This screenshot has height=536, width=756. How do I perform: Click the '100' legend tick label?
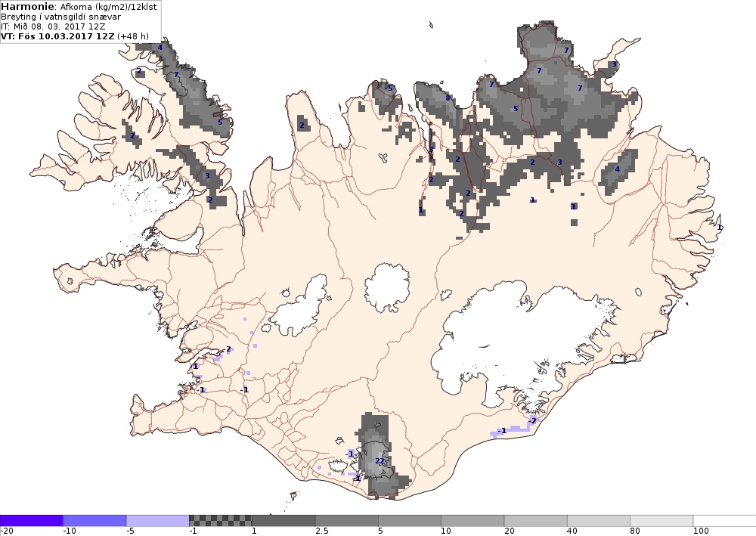pos(701,531)
